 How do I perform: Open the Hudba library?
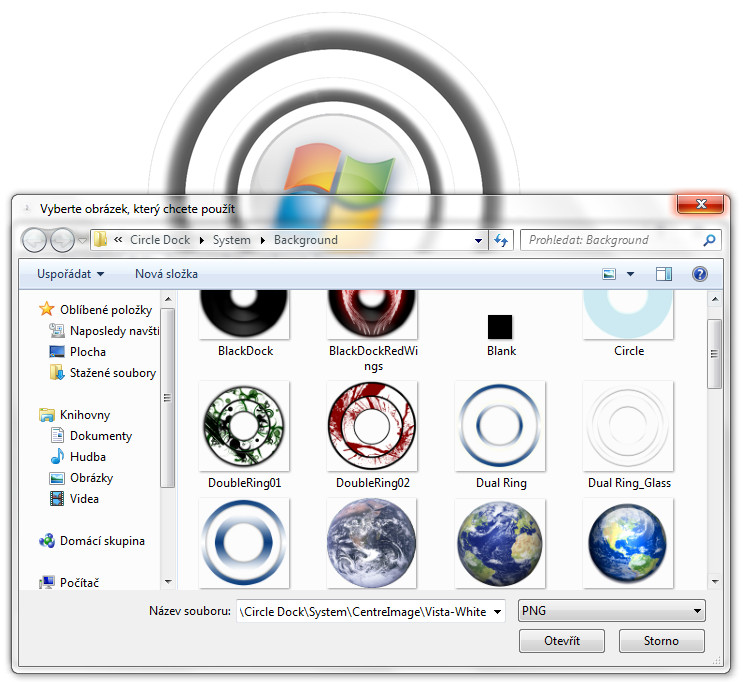[x=78, y=456]
